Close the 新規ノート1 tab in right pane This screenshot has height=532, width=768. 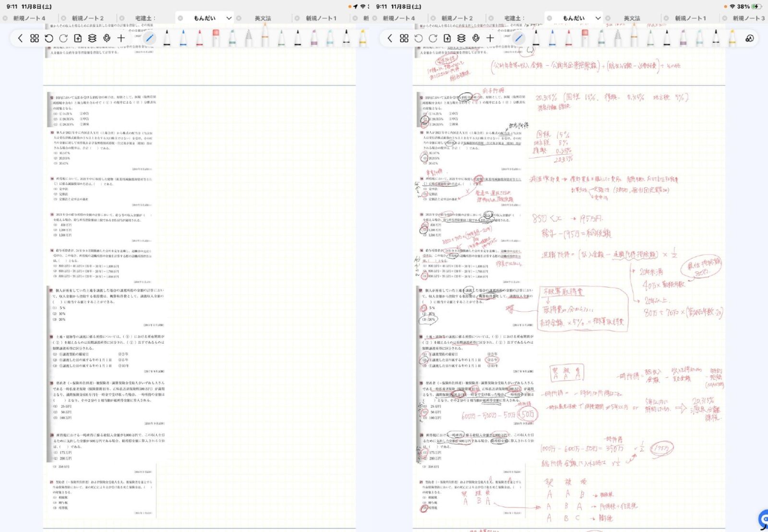[666, 18]
